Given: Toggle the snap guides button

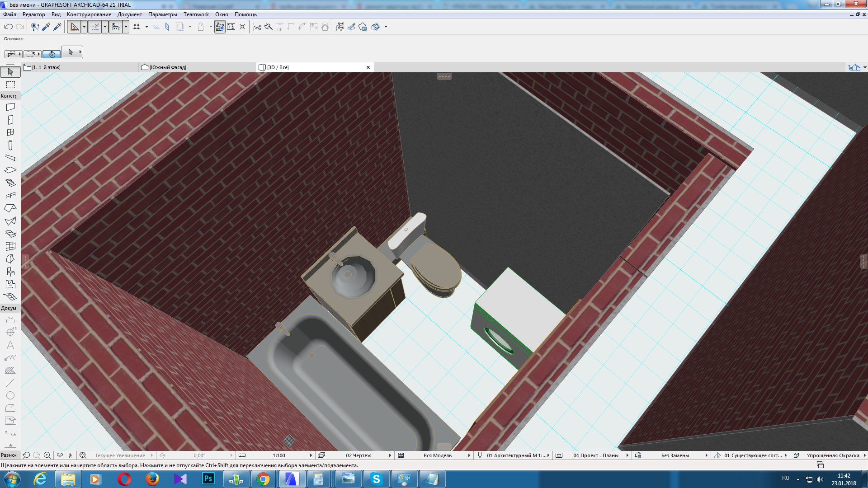Looking at the screenshot, I should (95, 27).
